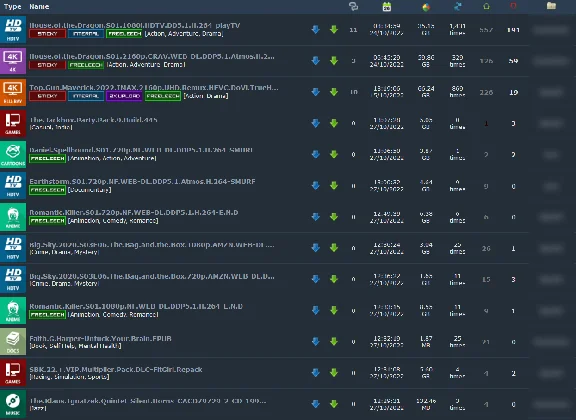Open the Faith.G.Harper-Unfuck.Your.Brain.EPUB link
The width and height of the screenshot is (576, 420).
tap(100, 338)
